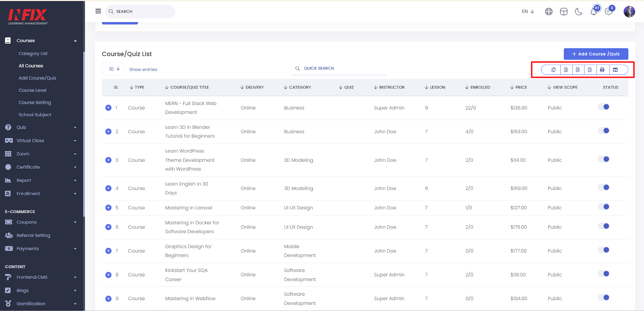Copy table using the copy icon
Image resolution: width=644 pixels, height=311 pixels.
point(553,70)
